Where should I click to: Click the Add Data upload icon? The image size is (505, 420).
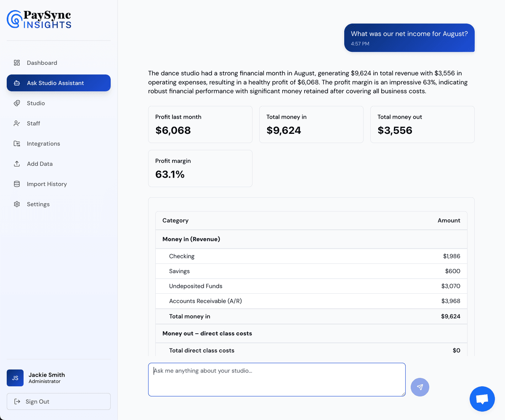(17, 164)
